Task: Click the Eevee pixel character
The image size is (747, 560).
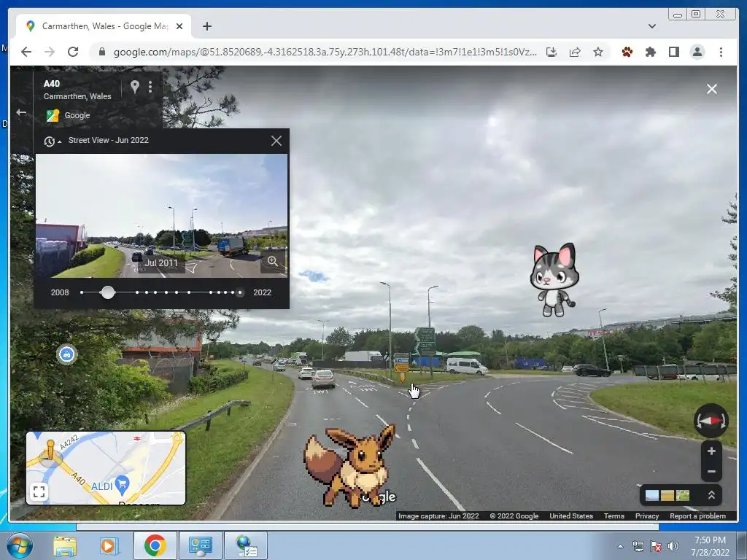Action: [350, 466]
